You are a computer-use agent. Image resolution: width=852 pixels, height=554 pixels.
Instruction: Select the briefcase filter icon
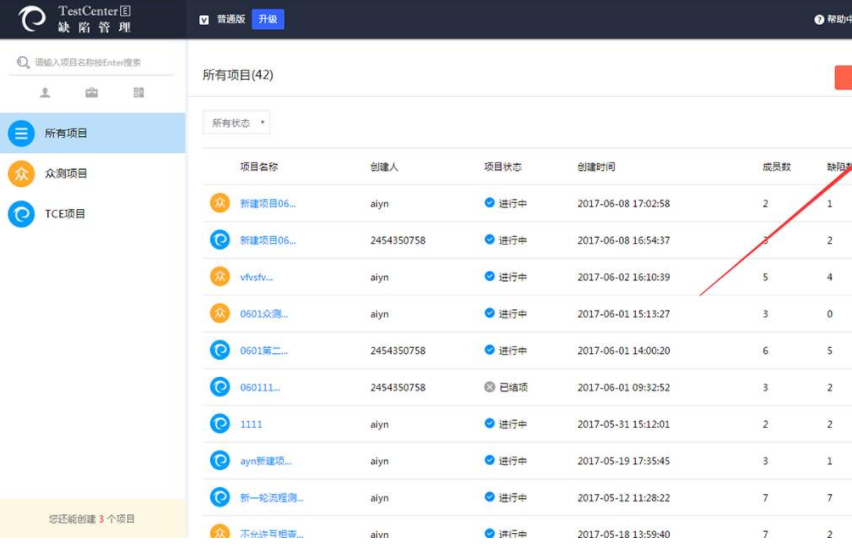92,93
